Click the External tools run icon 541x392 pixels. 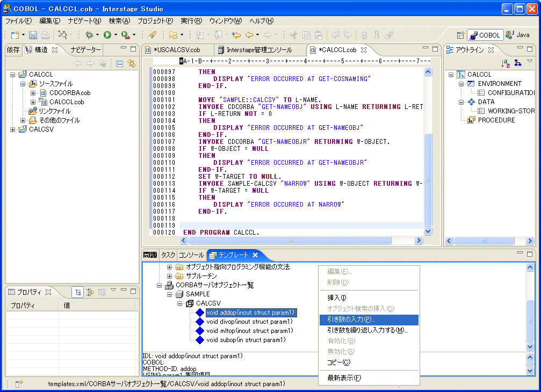pyautogui.click(x=126, y=35)
